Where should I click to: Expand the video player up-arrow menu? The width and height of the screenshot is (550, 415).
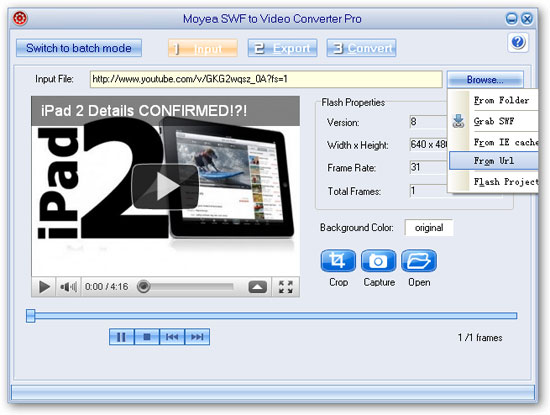point(257,287)
